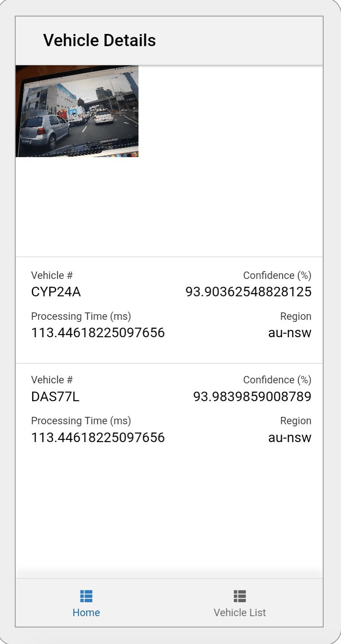Image resolution: width=341 pixels, height=644 pixels.
Task: Click the au-nsw region for CYP24A
Action: [x=290, y=333]
